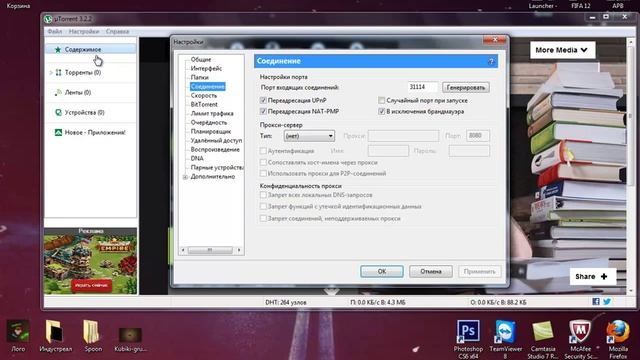Viewport: 640px width, 360px height.
Task: Click the incoming port number field
Action: point(423,87)
